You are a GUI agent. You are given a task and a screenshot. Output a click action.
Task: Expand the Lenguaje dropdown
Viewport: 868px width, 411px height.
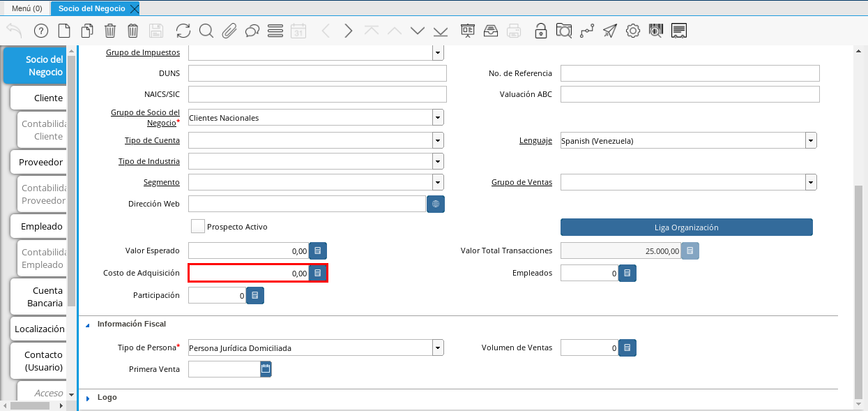coord(811,141)
